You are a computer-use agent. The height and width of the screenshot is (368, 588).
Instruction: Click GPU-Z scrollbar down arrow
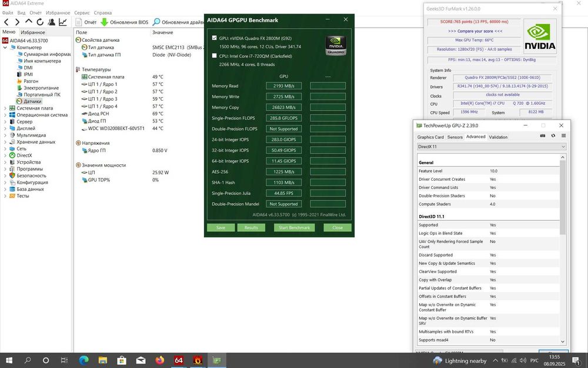pyautogui.click(x=563, y=342)
